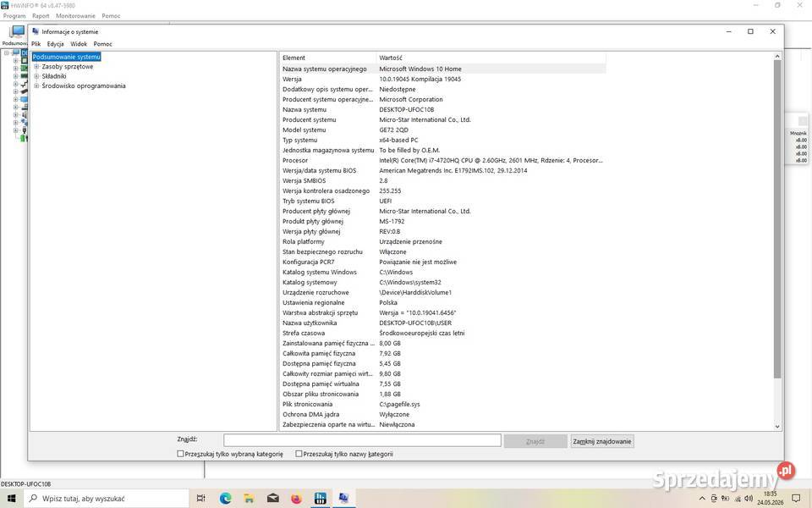Select the Ochrona DMA jądra row
The width and height of the screenshot is (812, 508).
tap(442, 414)
